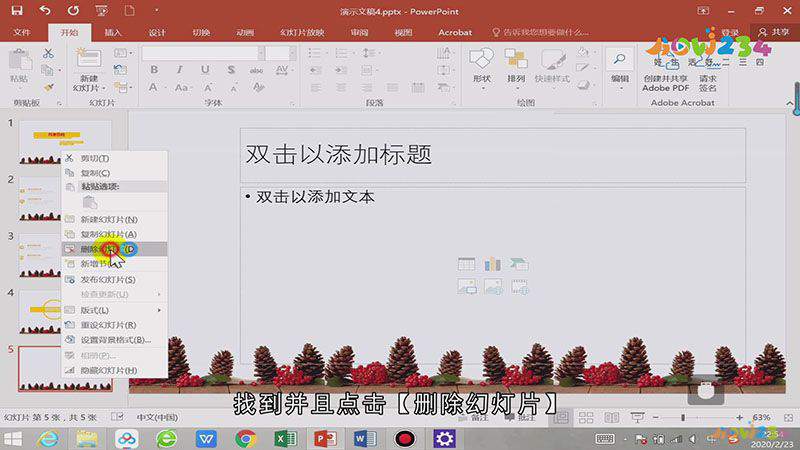800x450 pixels.
Task: Click the Share (共享) button
Action: (774, 32)
